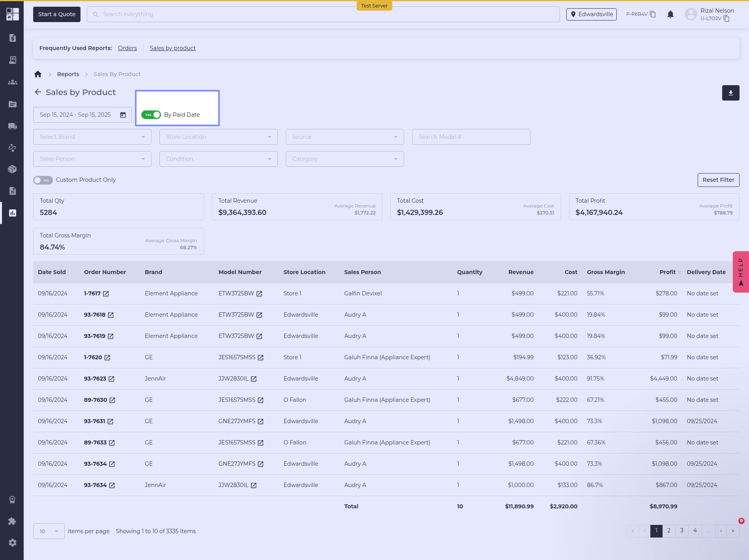Screen dimensions: 749x560
Task: Click the Reset Filter button
Action: click(718, 180)
